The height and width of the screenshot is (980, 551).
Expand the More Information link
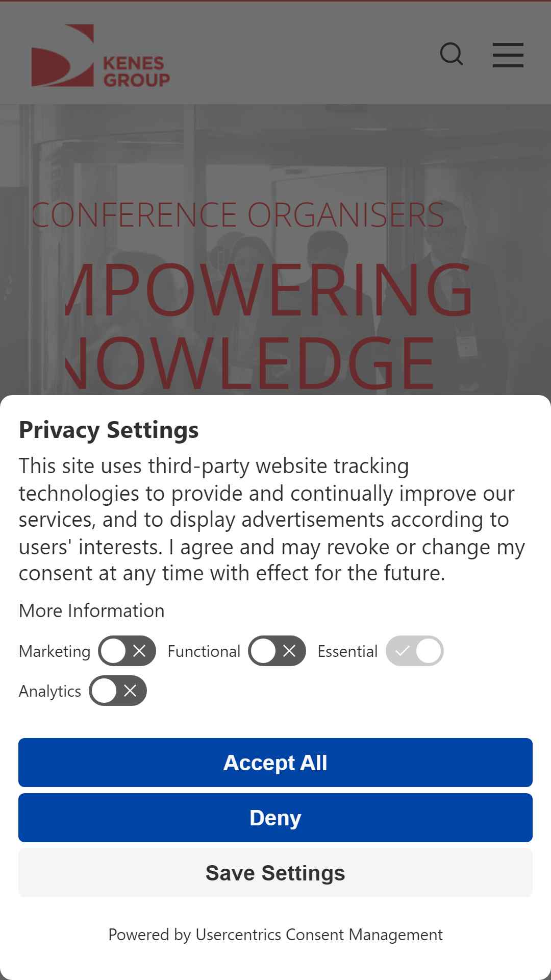(x=92, y=610)
